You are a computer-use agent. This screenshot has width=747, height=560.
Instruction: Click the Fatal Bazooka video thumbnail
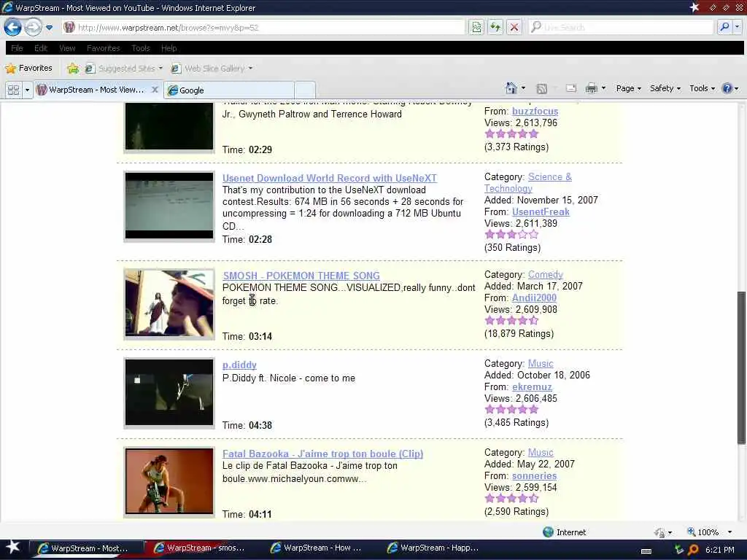pyautogui.click(x=169, y=481)
